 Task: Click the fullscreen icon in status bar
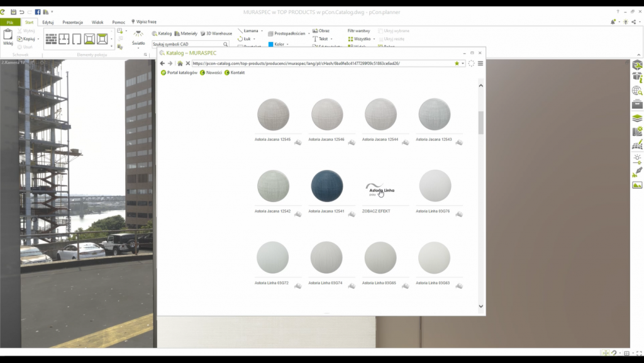pyautogui.click(x=639, y=353)
